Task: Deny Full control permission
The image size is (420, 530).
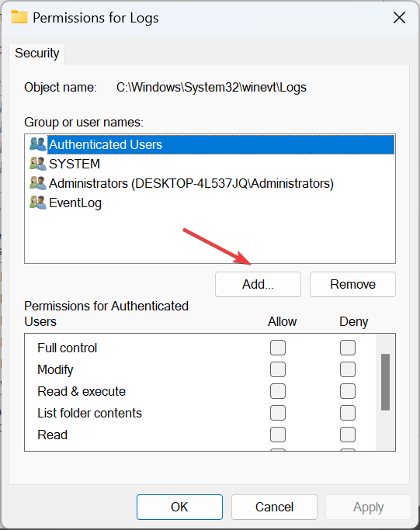Action: [348, 348]
